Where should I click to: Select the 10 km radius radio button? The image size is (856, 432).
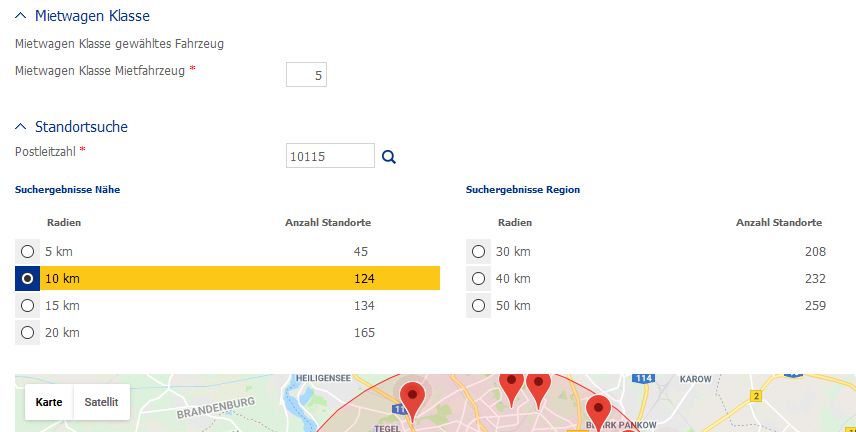28,278
